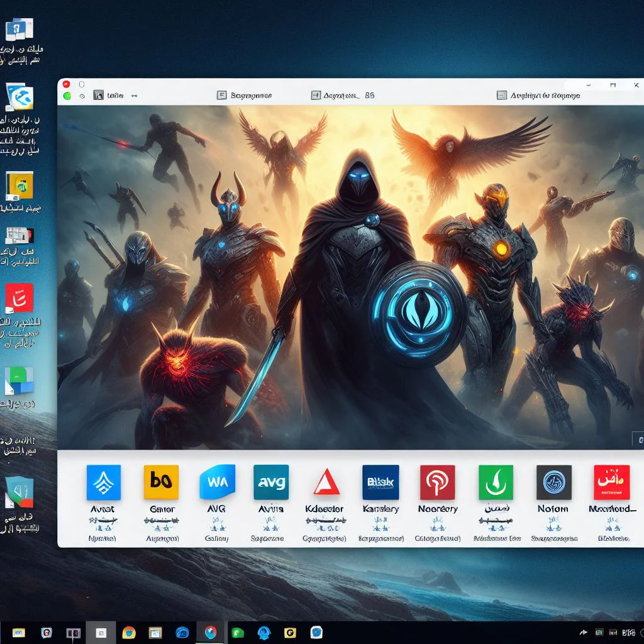The image size is (644, 644).
Task: Select the yellow "bo" app icon
Action: [x=161, y=482]
